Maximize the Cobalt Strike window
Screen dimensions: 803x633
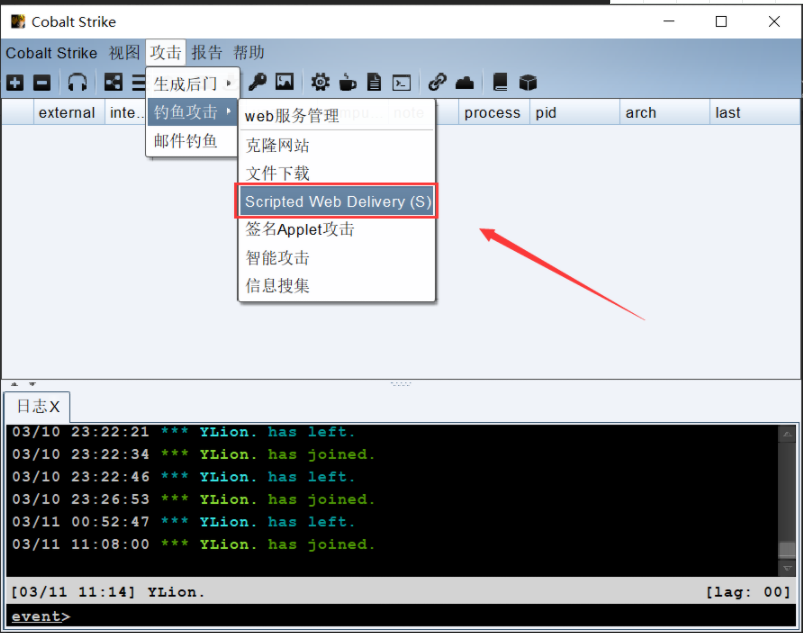coord(721,22)
